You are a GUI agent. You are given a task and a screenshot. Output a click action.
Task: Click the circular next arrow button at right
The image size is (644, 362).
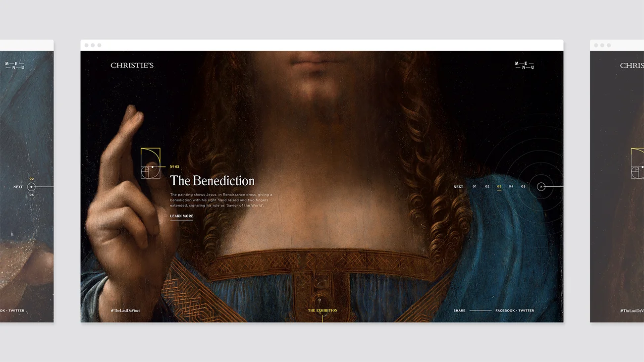(x=541, y=187)
